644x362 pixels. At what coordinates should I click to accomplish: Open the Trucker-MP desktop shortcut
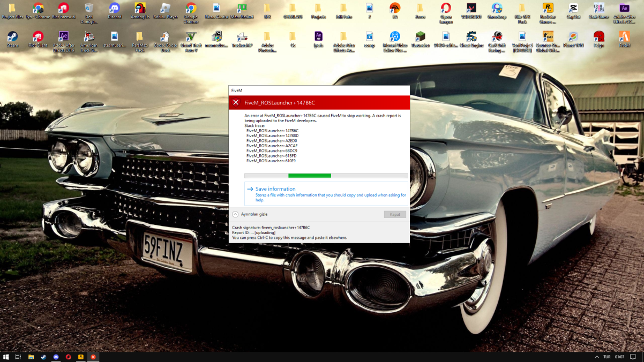[242, 39]
